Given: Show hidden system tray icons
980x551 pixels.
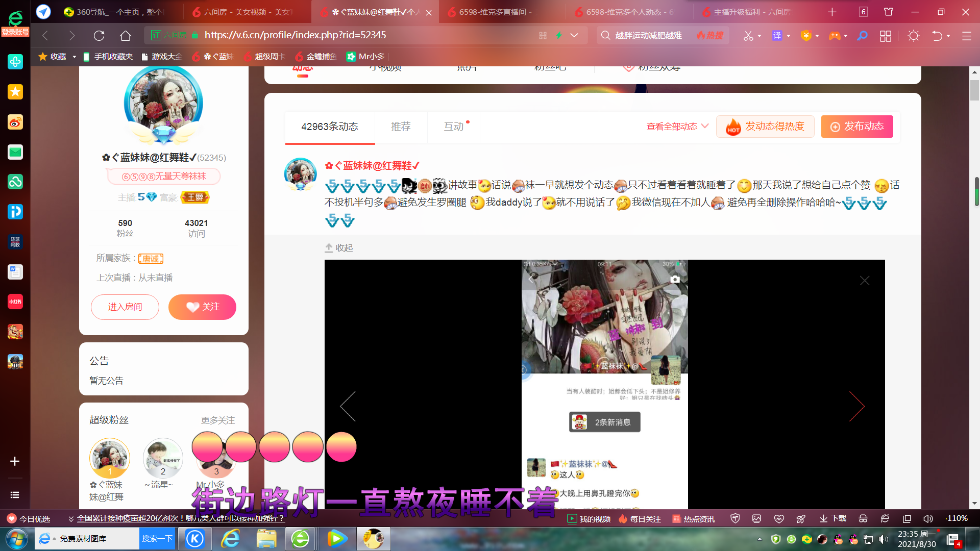Looking at the screenshot, I should tap(759, 539).
